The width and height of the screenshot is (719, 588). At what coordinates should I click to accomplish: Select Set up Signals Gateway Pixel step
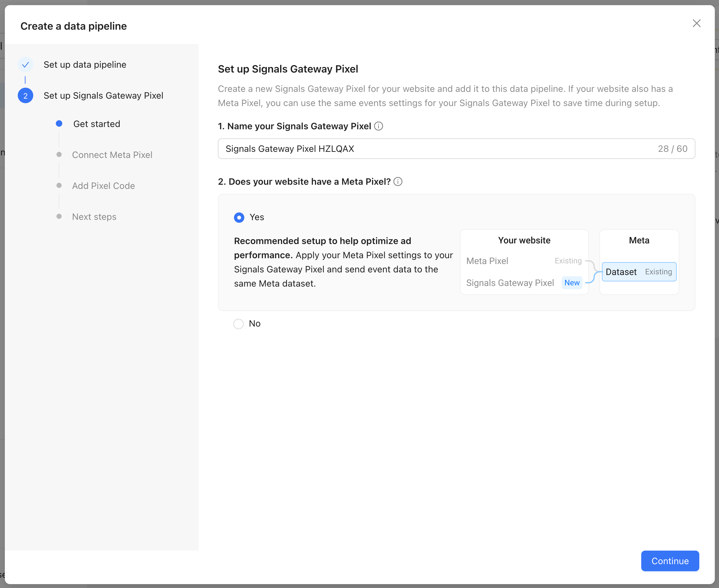[103, 96]
